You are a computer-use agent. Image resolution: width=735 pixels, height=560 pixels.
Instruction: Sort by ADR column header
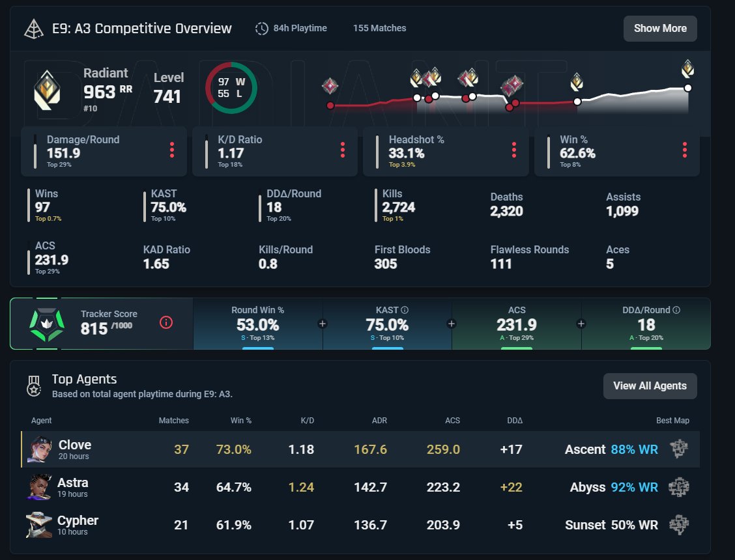coord(379,421)
